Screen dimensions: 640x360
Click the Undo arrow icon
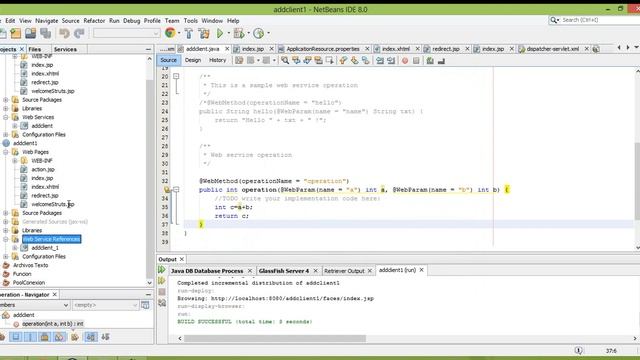(64, 33)
